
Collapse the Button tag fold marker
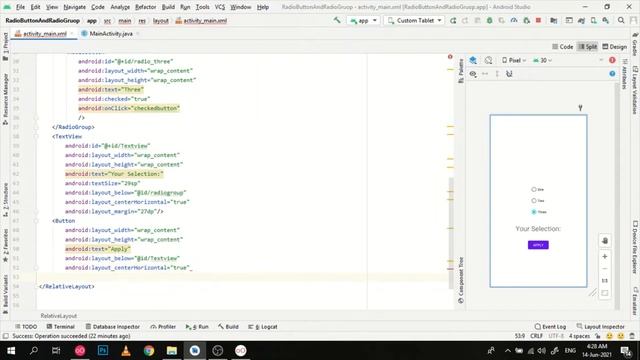(36, 221)
